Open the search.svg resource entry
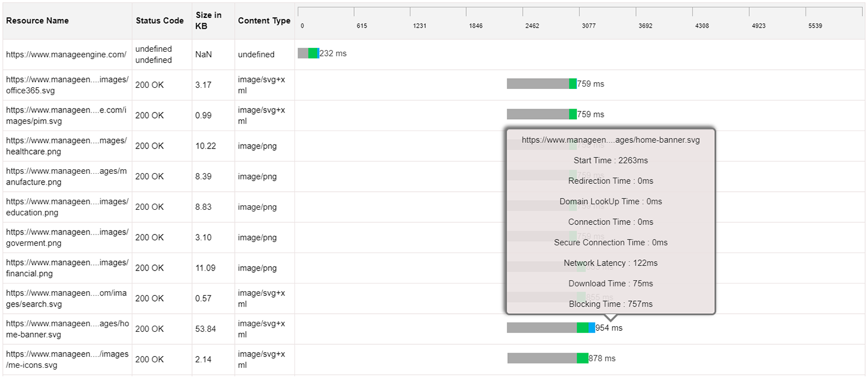 click(x=67, y=298)
